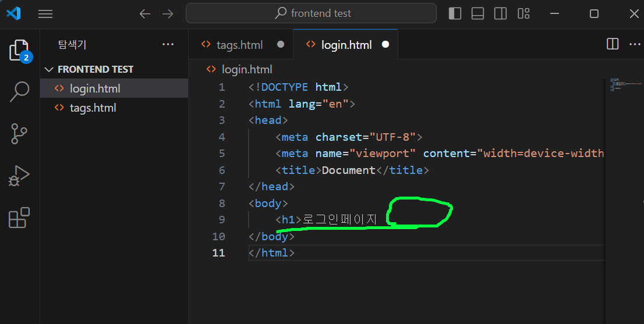Open the hamburger application menu
This screenshot has height=324, width=644.
(45, 14)
